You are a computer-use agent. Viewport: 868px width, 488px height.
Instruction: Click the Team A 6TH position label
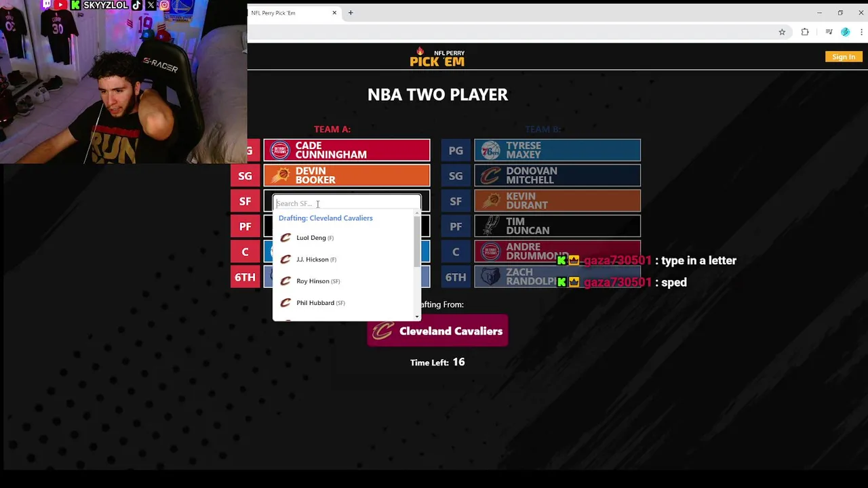(245, 277)
